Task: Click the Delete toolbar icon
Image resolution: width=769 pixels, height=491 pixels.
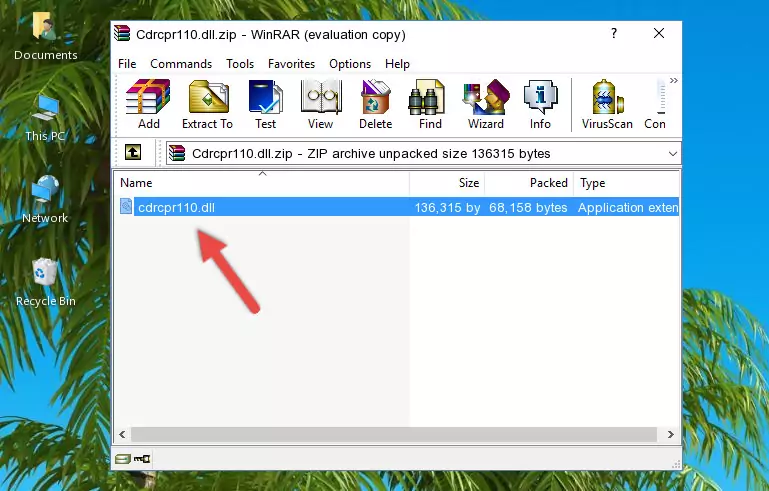Action: coord(375,104)
